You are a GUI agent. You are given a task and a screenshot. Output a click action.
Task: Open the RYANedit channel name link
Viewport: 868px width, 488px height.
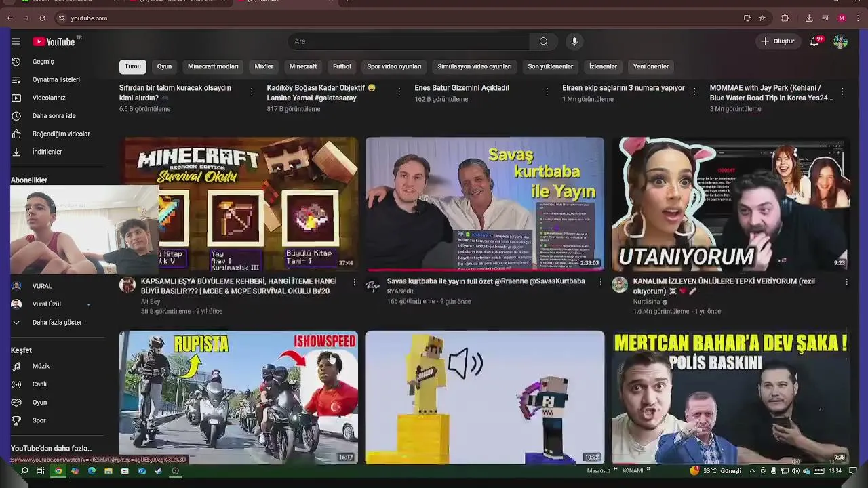pyautogui.click(x=400, y=291)
